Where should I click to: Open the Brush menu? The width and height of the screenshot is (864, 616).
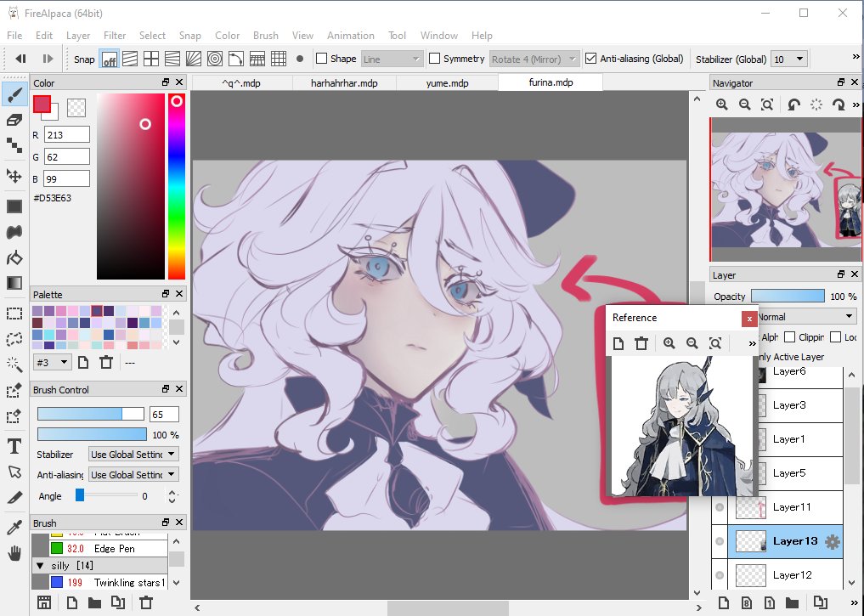266,36
